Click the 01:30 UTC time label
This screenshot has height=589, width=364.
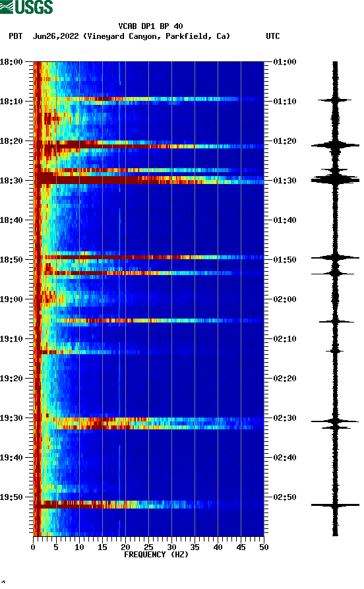coord(285,180)
